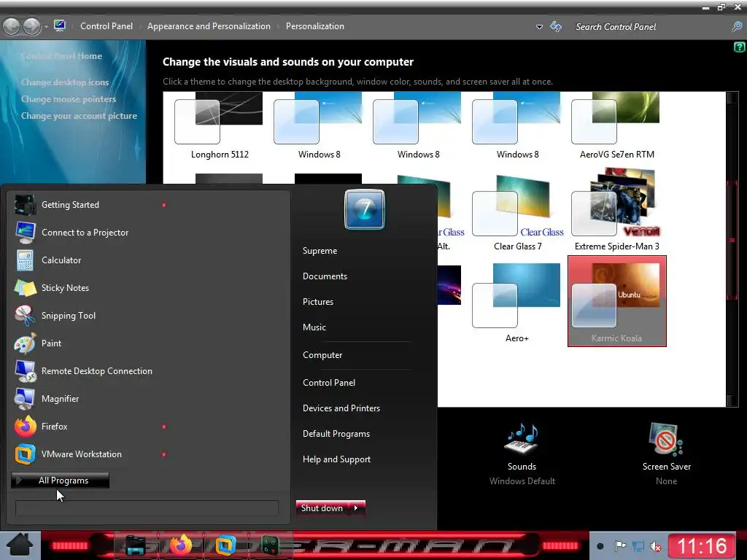Launch the Snipping Tool
Screen dimensions: 747x560
pyautogui.click(x=88, y=315)
